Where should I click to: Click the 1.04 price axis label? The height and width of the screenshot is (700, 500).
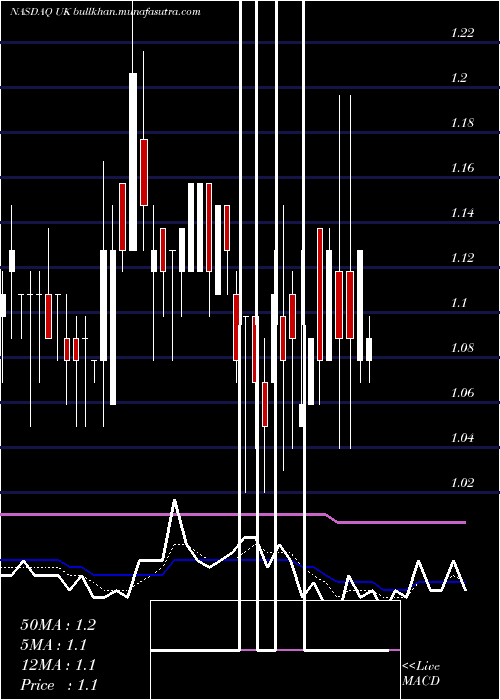462,438
